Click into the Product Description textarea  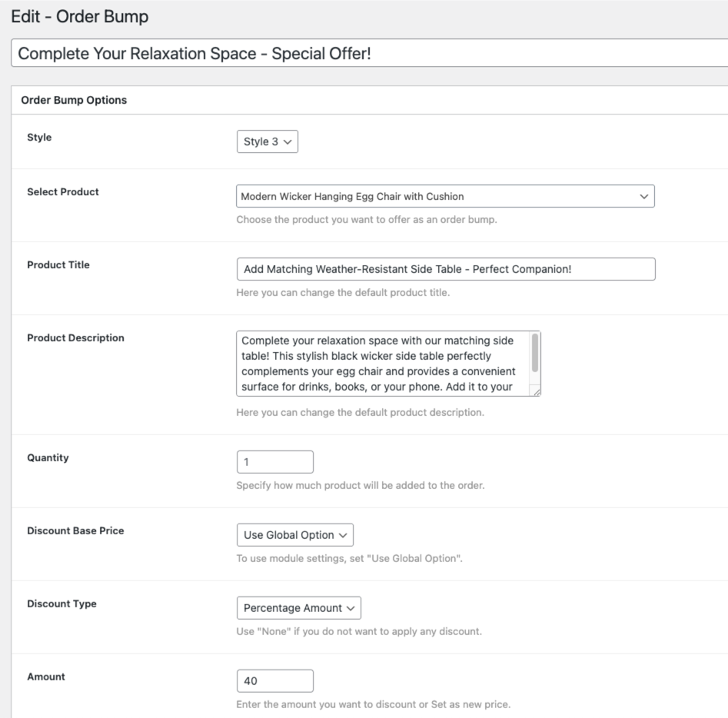pos(382,364)
